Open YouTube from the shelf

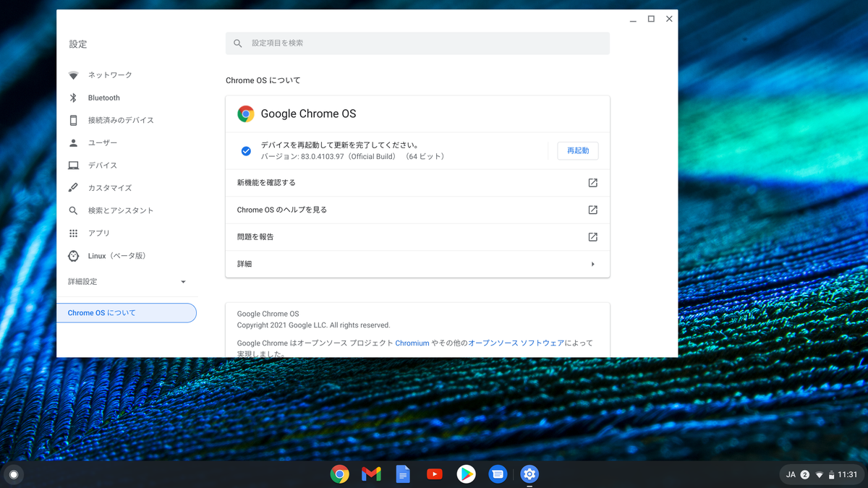(x=435, y=474)
